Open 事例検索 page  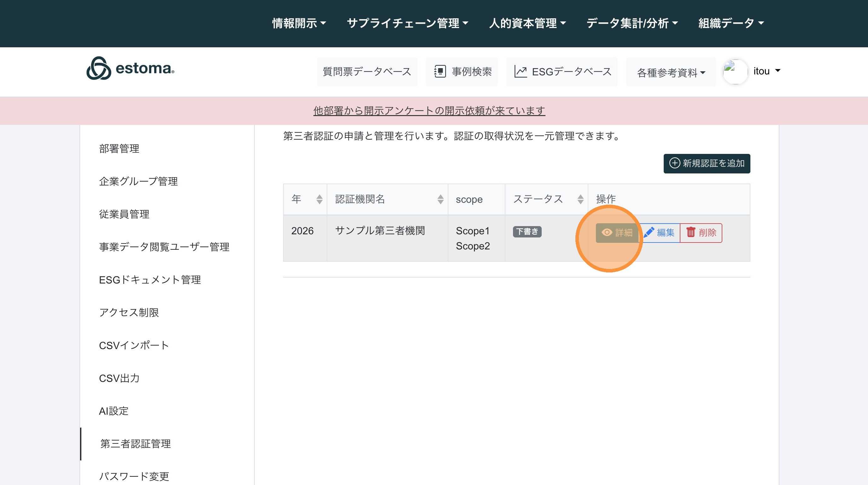(462, 72)
